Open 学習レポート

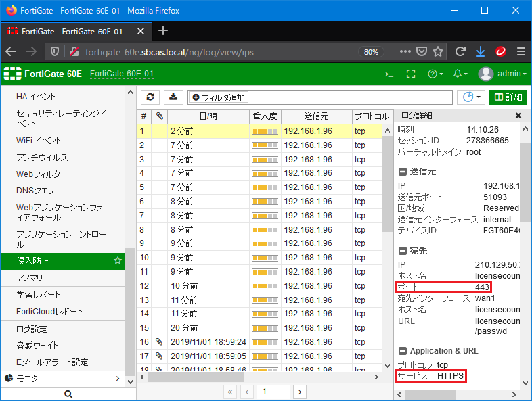click(38, 295)
